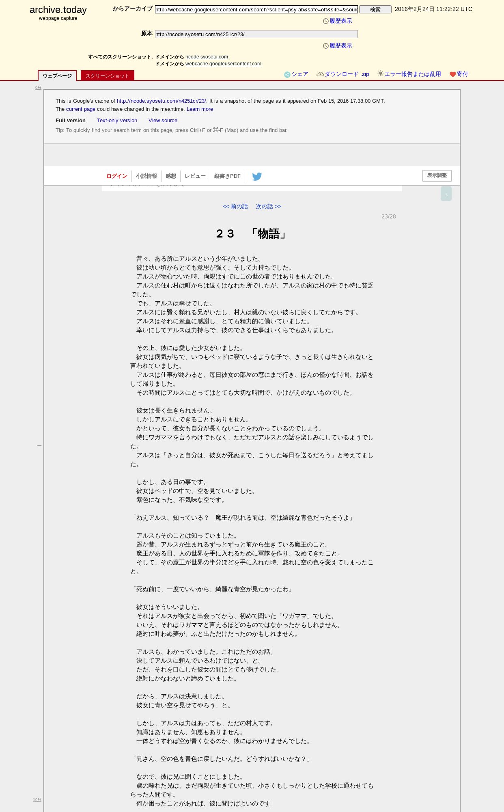Click the scroll-down arrow button
This screenshot has width=504, height=812.
tap(446, 194)
